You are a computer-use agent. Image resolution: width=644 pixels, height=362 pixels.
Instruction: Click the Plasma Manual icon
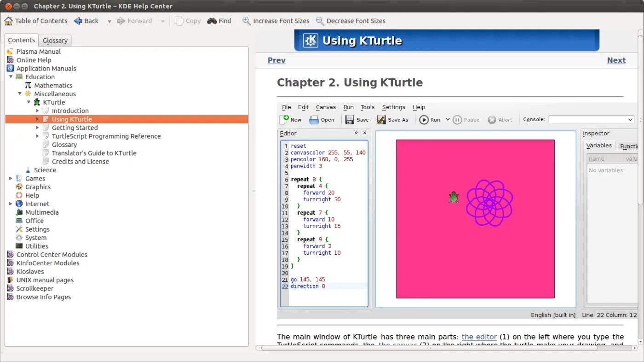point(10,52)
